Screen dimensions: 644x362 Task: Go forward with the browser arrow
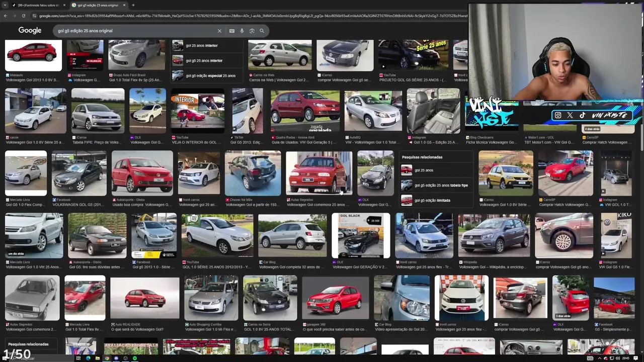tap(14, 16)
